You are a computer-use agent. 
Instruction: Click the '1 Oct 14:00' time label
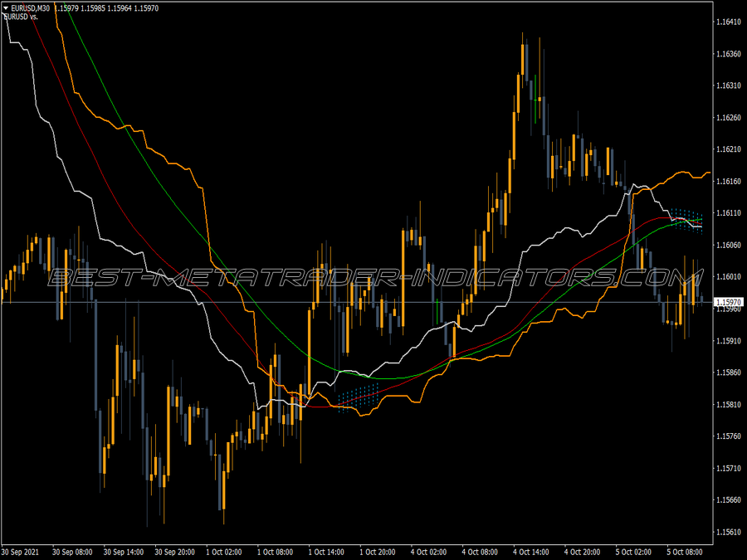tap(326, 552)
